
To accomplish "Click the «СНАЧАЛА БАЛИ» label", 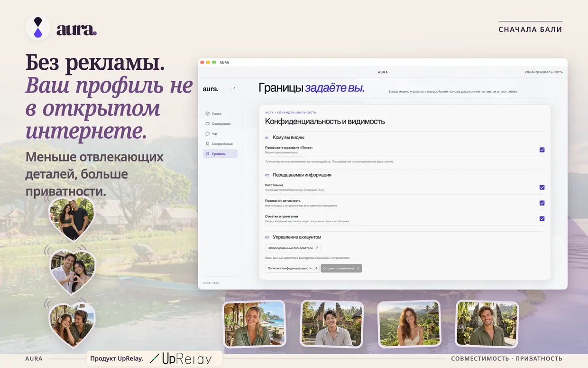I will click(530, 29).
